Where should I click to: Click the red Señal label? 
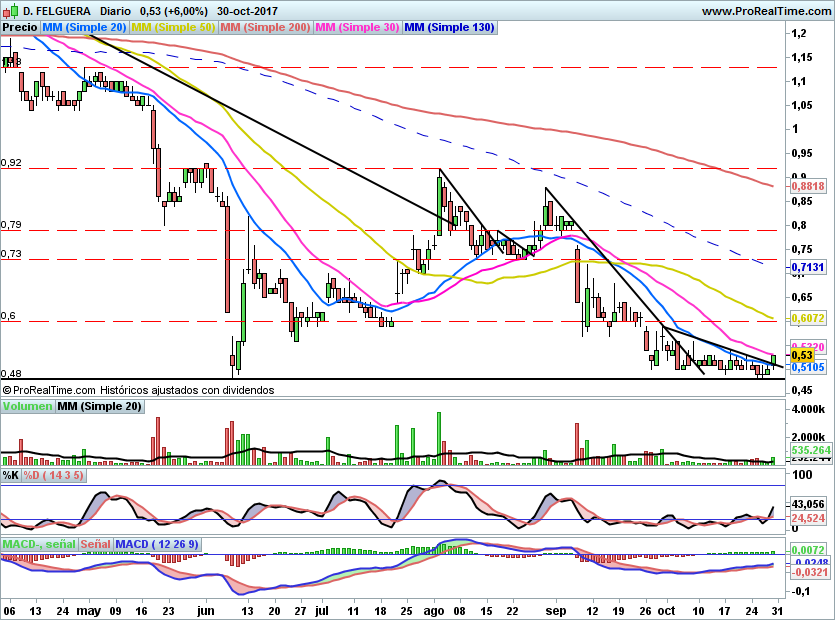pyautogui.click(x=96, y=544)
